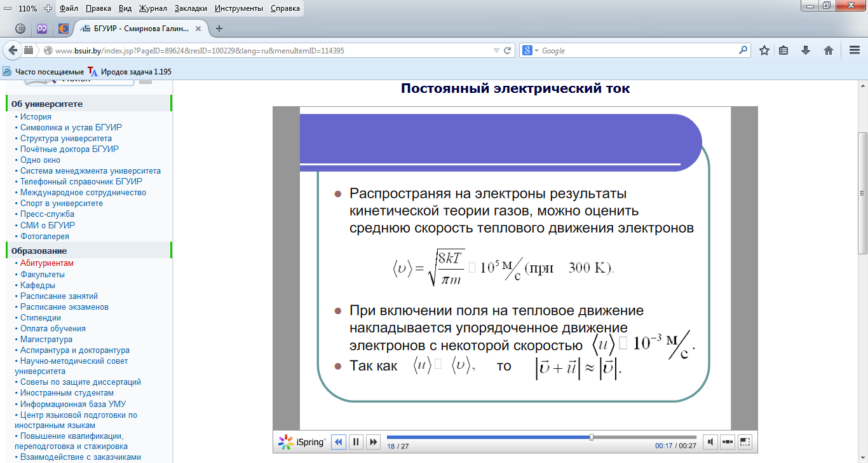Collapse the Образование section header
The height and width of the screenshot is (463, 868).
pos(89,251)
